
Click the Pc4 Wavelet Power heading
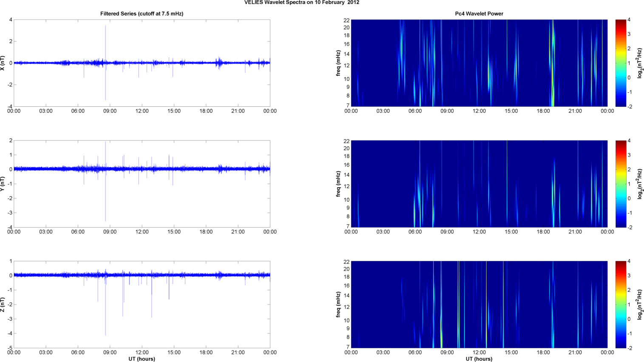pos(479,14)
